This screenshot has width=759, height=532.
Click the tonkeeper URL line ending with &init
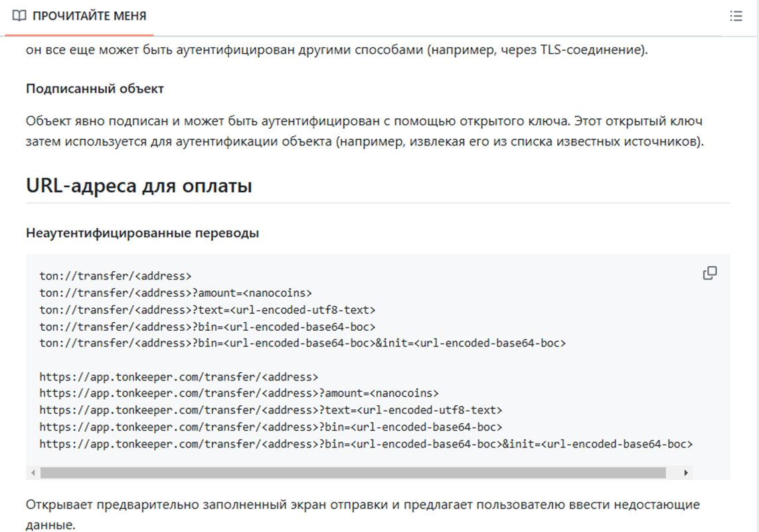point(366,444)
